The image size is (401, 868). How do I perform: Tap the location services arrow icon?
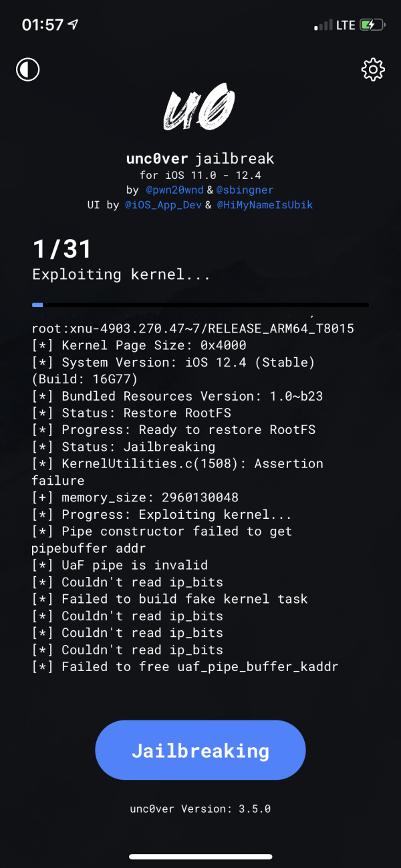tap(73, 25)
